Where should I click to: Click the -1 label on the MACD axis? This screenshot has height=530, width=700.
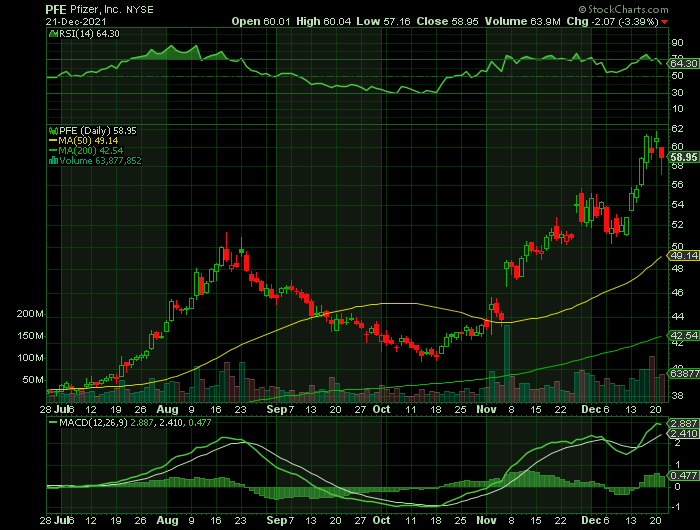676,507
